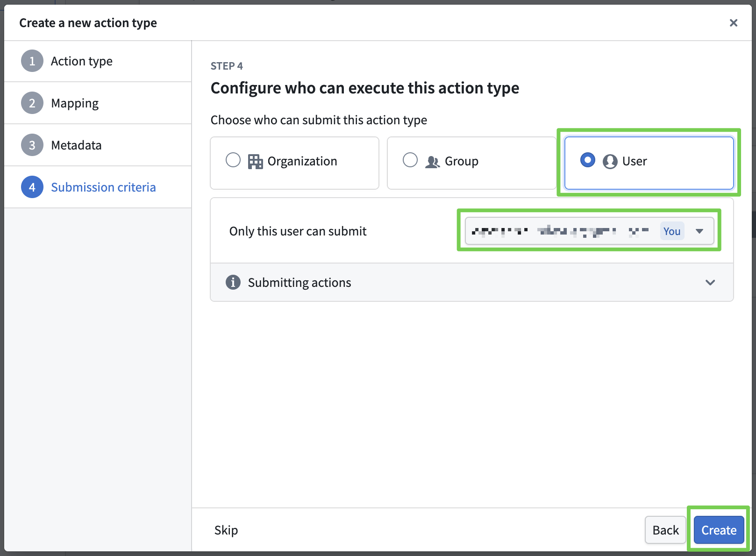Click the info icon beside Submitting actions
This screenshot has height=556, width=756.
233,282
